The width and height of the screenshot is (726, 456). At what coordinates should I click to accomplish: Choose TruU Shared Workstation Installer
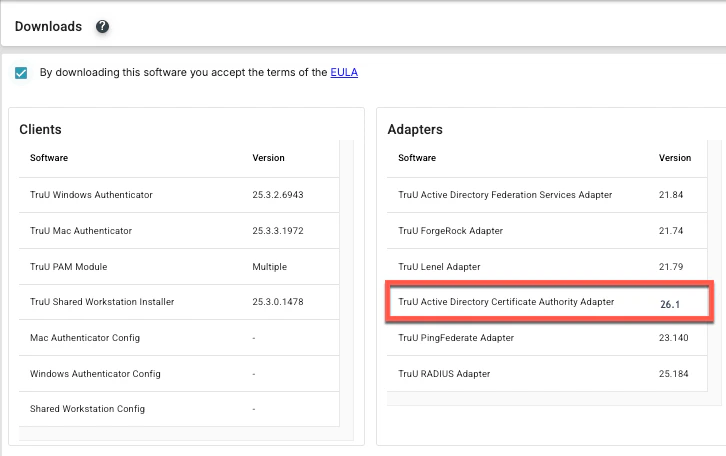pos(102,302)
